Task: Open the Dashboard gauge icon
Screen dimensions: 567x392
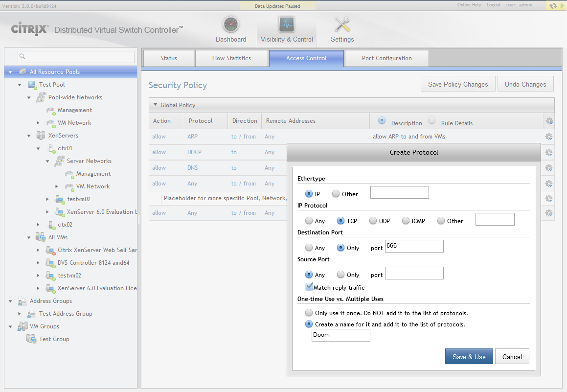Action: 231,24
